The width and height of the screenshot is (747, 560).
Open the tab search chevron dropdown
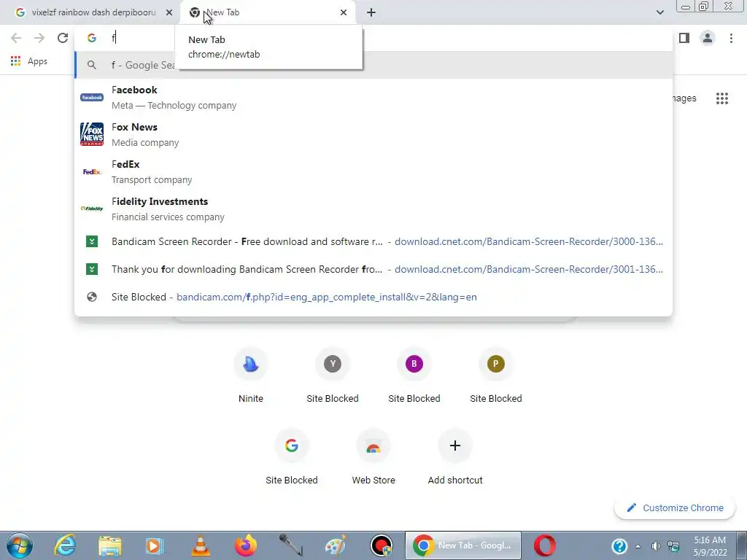659,12
